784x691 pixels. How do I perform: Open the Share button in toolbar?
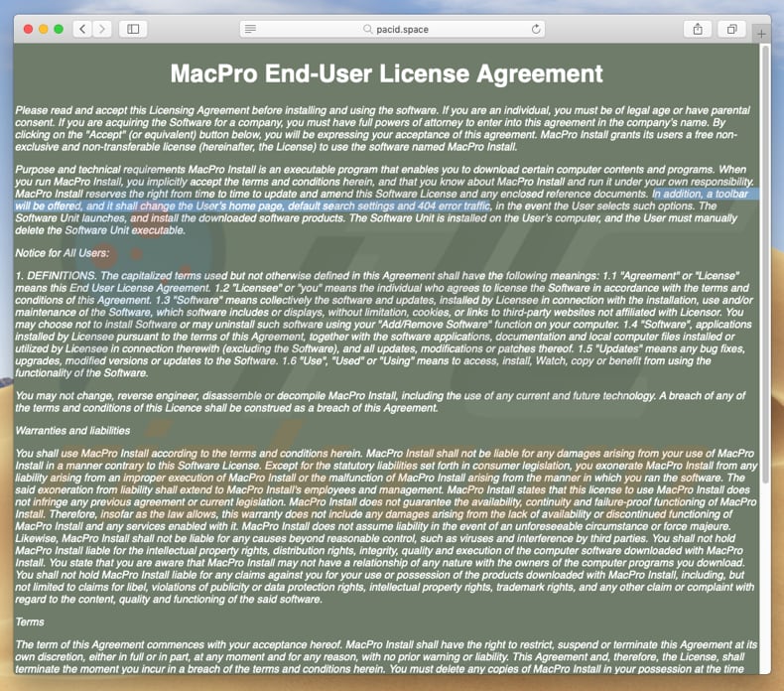click(698, 29)
